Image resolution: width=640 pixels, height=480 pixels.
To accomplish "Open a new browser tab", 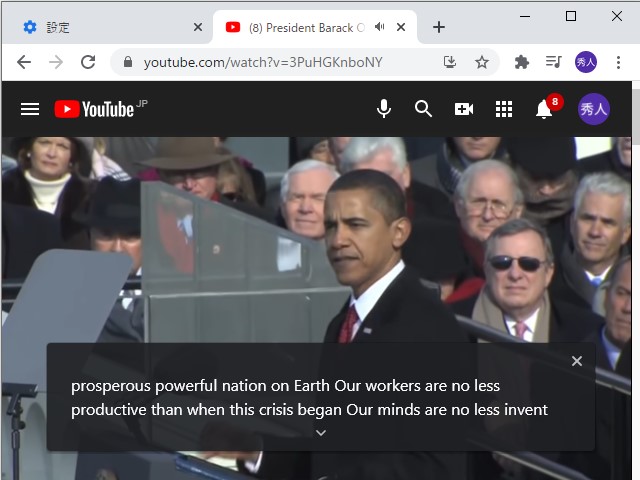I will tap(439, 27).
